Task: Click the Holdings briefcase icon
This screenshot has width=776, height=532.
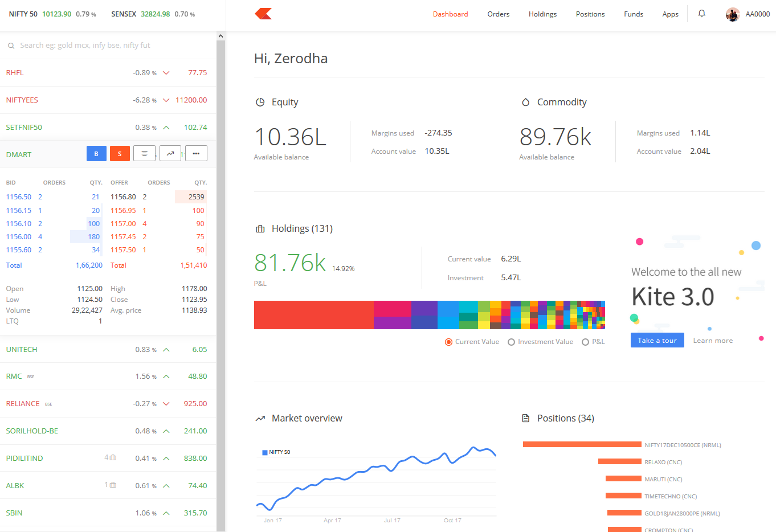Action: (260, 229)
